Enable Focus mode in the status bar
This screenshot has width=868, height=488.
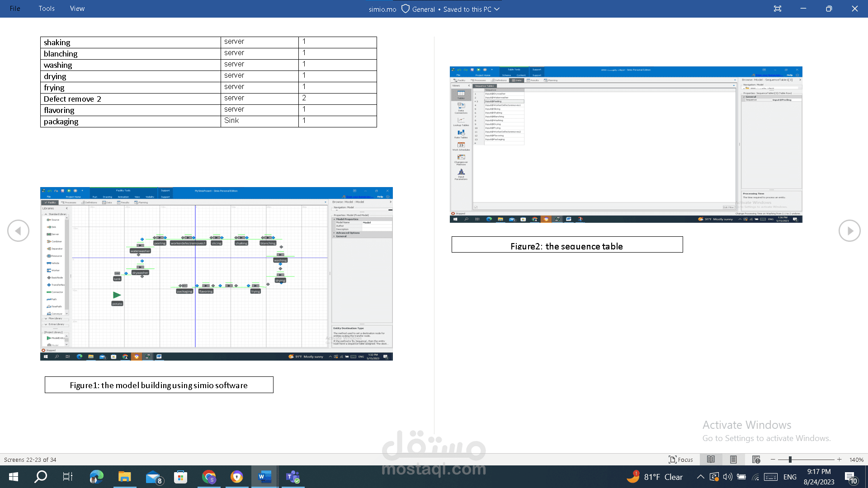(x=680, y=460)
